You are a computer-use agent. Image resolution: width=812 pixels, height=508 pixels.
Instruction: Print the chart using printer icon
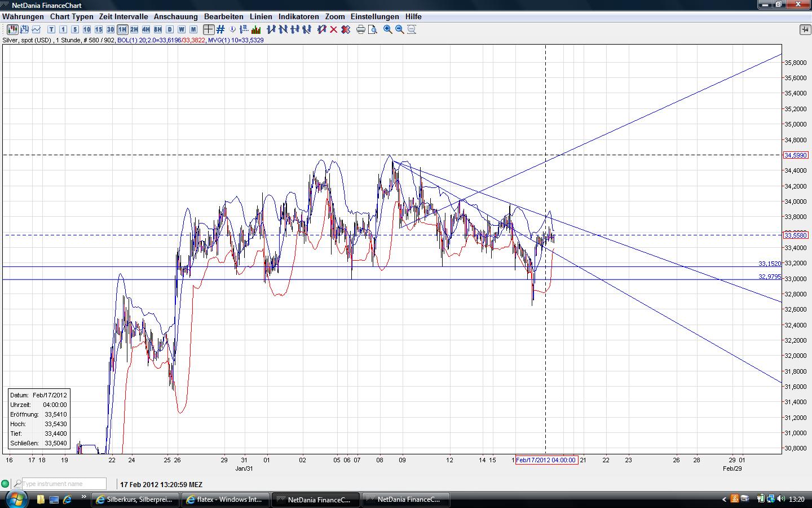[361, 29]
